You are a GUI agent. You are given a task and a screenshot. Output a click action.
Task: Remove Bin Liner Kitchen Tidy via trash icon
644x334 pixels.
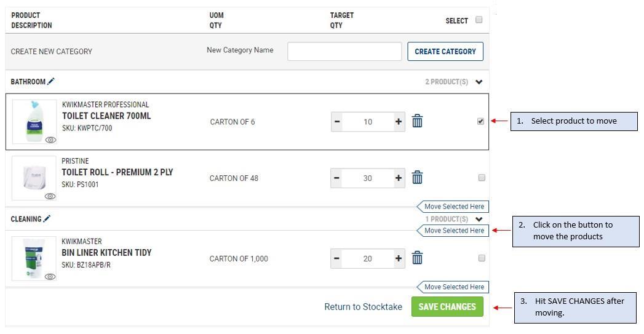pyautogui.click(x=417, y=258)
